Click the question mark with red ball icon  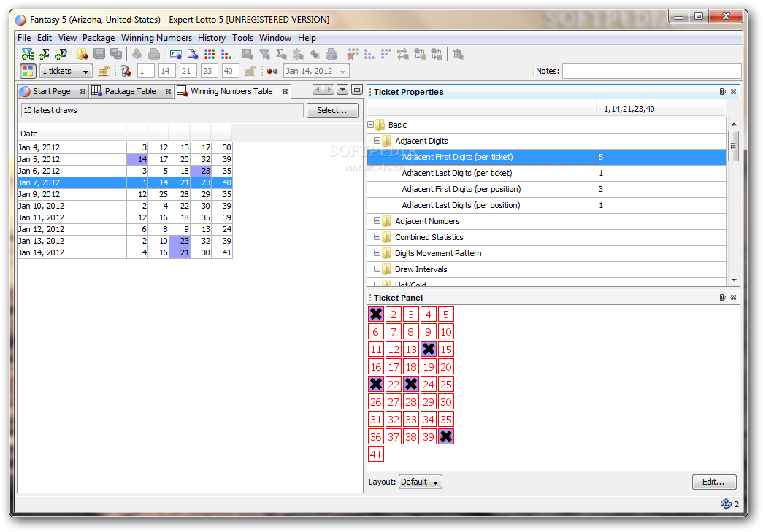(x=125, y=71)
